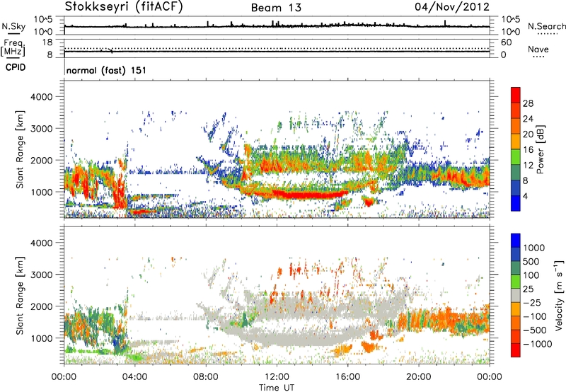Click the '1000' value on the Velocity scale
Screen dimensions: 566x392
tap(533, 248)
